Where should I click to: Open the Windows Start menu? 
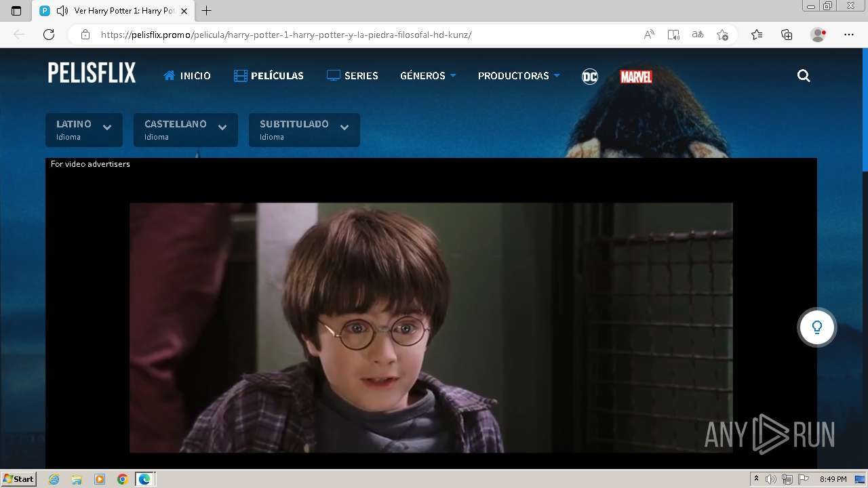tap(18, 479)
